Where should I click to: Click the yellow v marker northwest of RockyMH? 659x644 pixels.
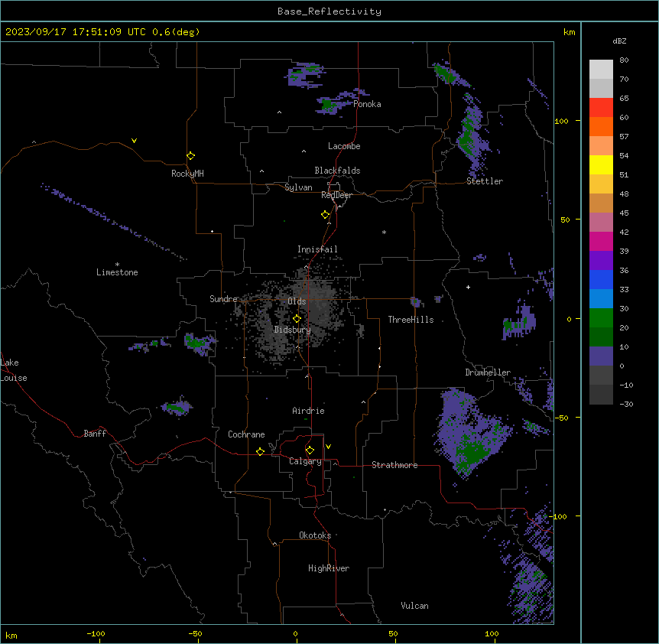pos(134,141)
